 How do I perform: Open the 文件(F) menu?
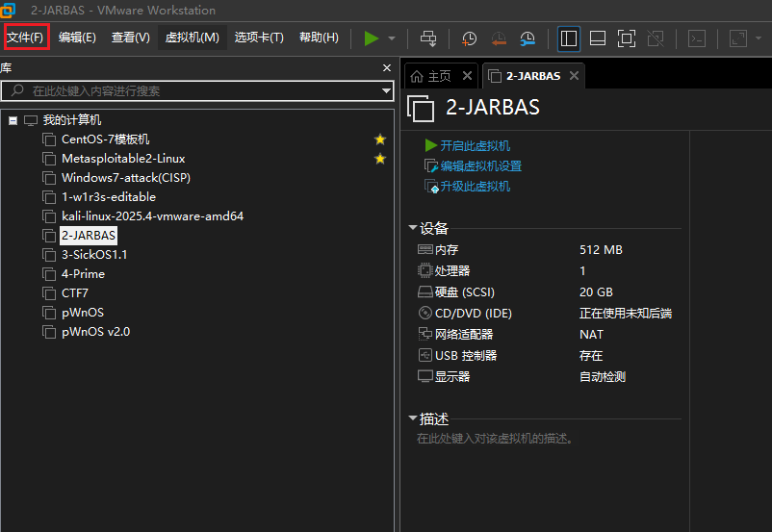(x=26, y=38)
